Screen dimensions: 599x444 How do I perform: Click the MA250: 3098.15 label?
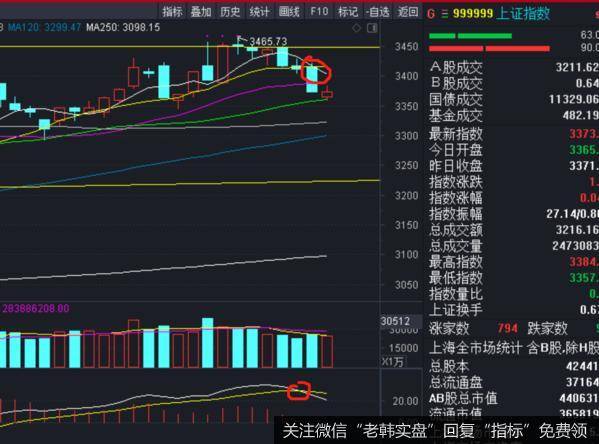[x=123, y=28]
